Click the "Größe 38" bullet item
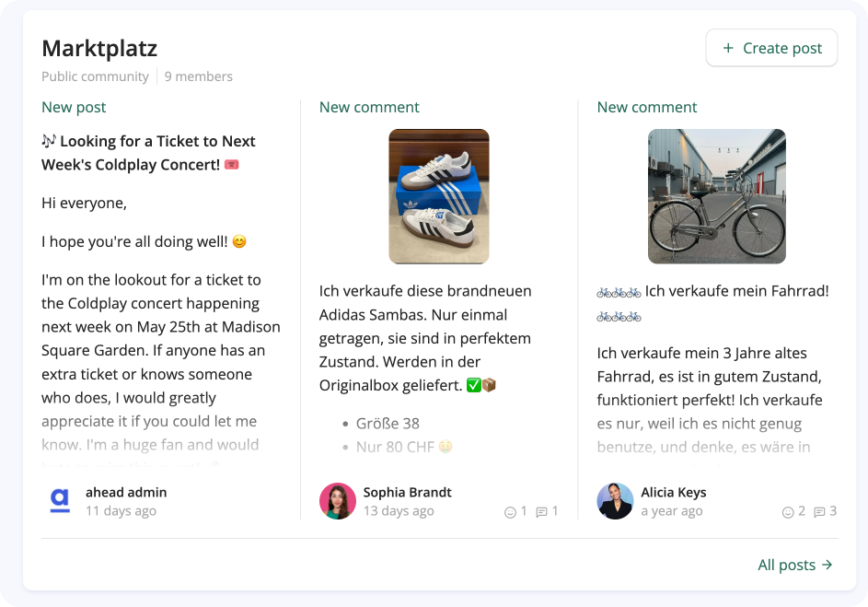The width and height of the screenshot is (868, 607). [x=388, y=424]
